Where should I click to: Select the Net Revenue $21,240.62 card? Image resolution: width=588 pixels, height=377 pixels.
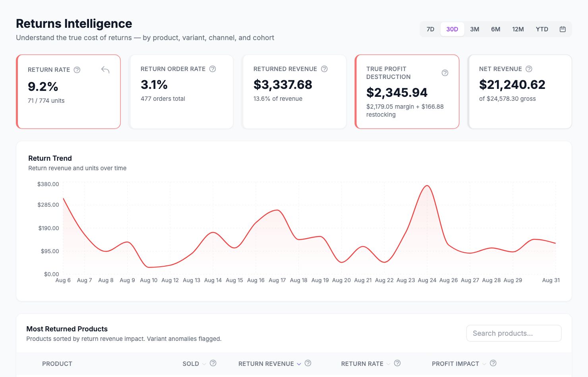click(520, 92)
